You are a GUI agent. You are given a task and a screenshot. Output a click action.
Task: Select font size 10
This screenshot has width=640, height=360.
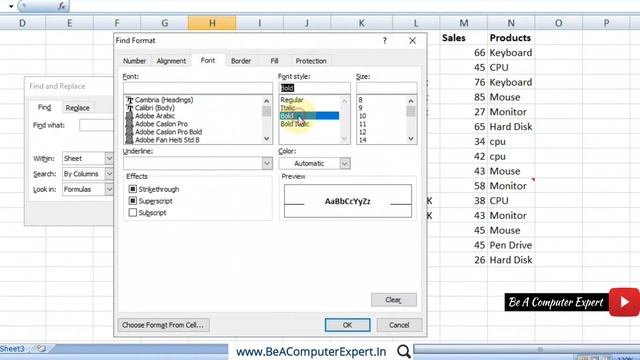point(362,116)
